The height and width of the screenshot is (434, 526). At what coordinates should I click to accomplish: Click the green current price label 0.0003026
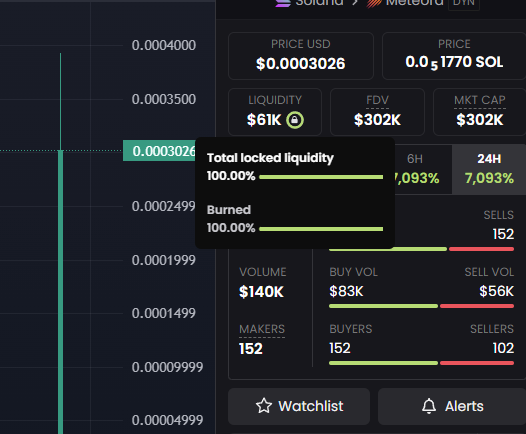coord(159,151)
